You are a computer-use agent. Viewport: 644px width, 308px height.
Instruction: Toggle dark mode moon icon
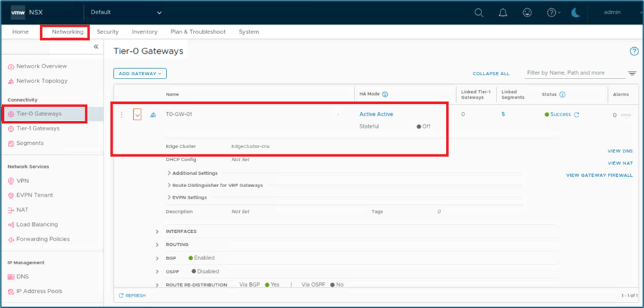[x=577, y=12]
